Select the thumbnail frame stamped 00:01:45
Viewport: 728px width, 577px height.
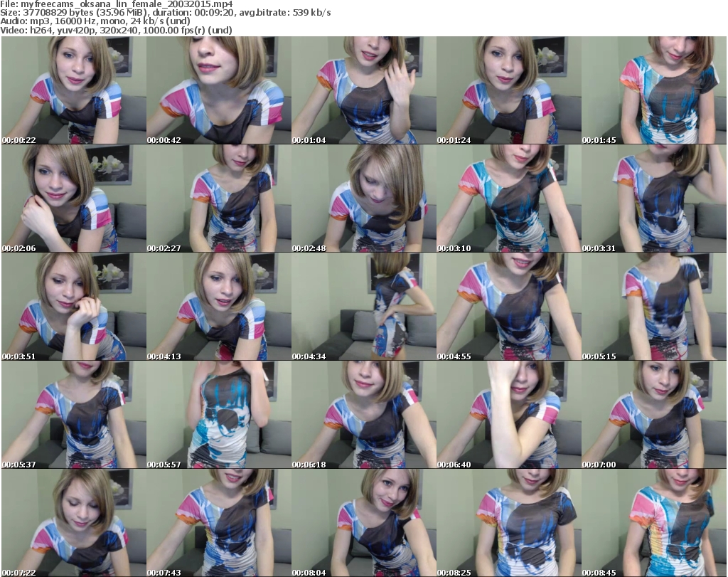pos(654,90)
